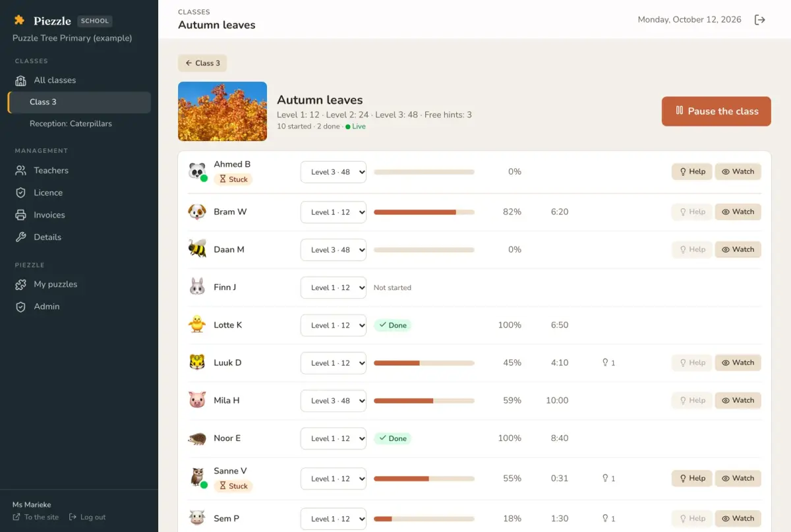Click Sanne V's owl avatar

(x=197, y=478)
